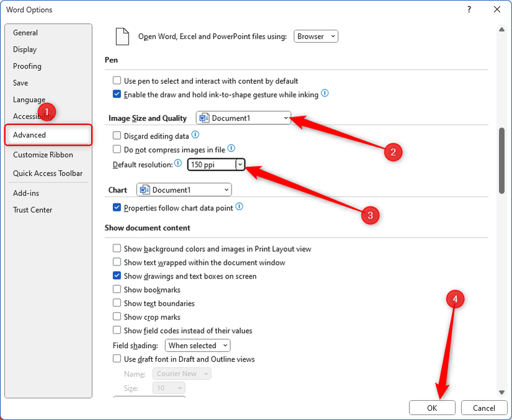
Task: Enable the Discard editing data checkbox
Action: 117,135
